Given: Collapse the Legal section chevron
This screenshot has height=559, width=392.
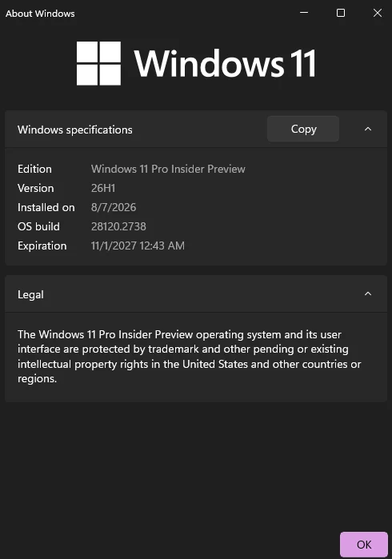Looking at the screenshot, I should coord(368,293).
